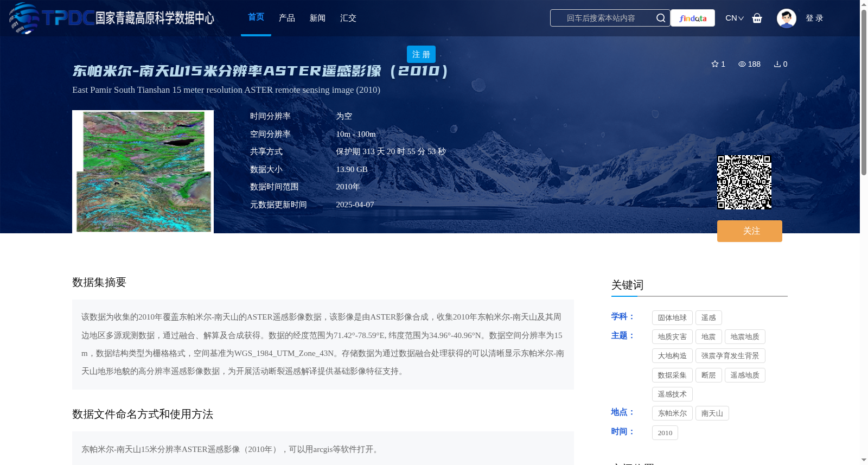868x465 pixels.
Task: Click the orange 关注 follow button
Action: [x=750, y=231]
